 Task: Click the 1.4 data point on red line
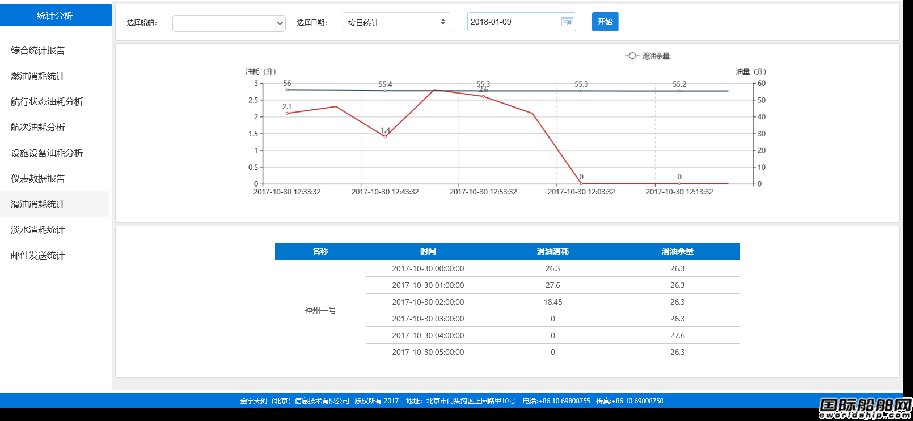(385, 136)
